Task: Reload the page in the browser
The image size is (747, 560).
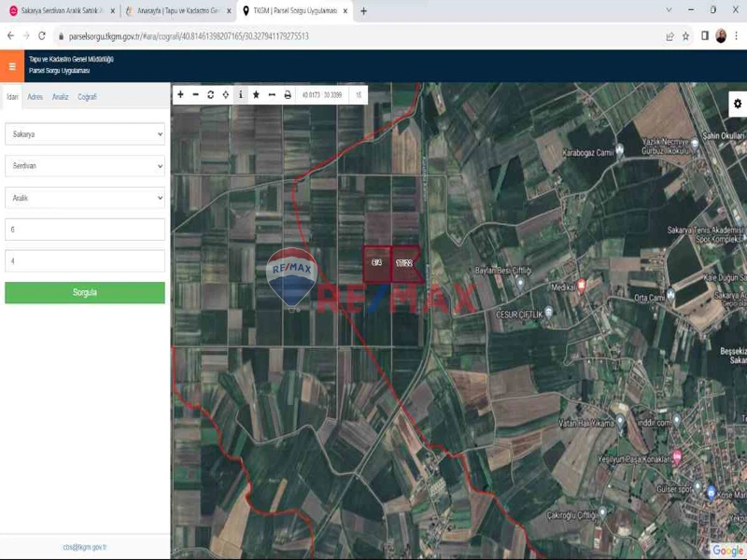Action: pos(42,36)
